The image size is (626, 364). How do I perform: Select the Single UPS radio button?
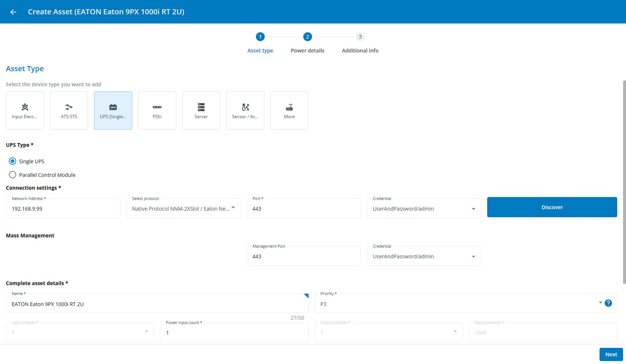click(x=12, y=161)
